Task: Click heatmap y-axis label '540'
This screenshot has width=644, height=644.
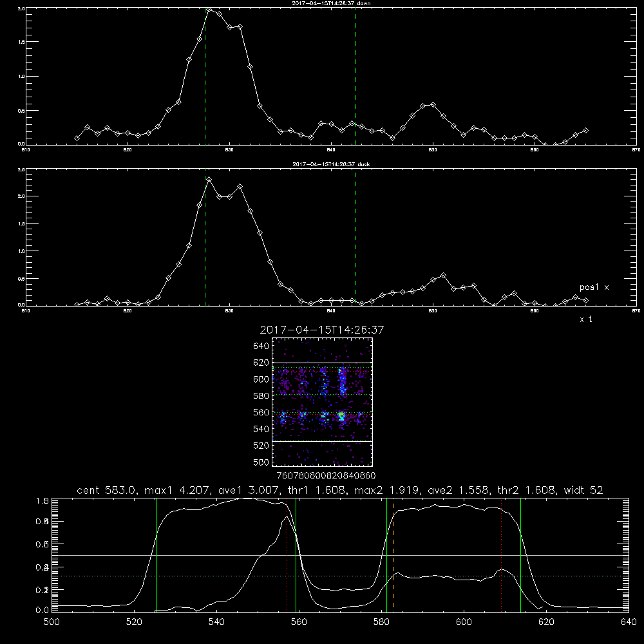Action: (261, 429)
